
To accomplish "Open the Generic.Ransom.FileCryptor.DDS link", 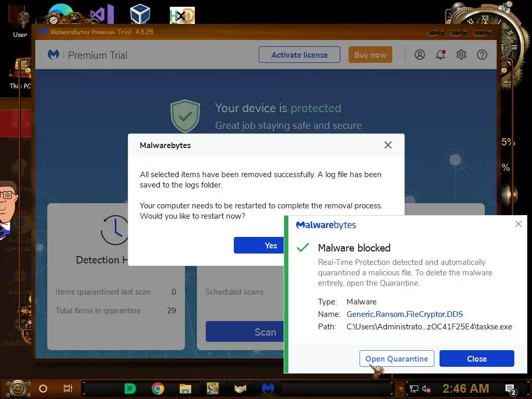I will point(405,314).
